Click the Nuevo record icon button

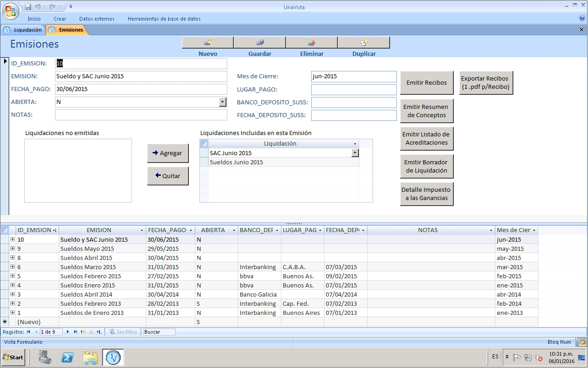click(x=208, y=43)
